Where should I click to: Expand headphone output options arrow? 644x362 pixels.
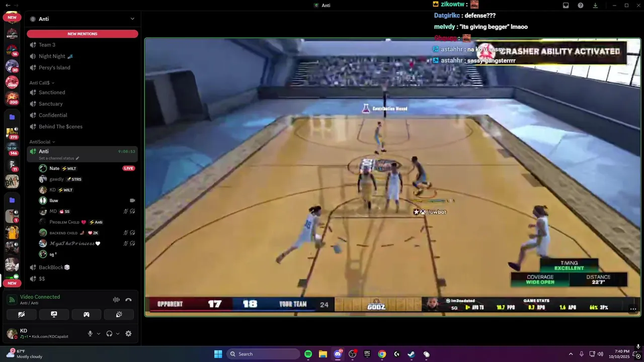118,333
